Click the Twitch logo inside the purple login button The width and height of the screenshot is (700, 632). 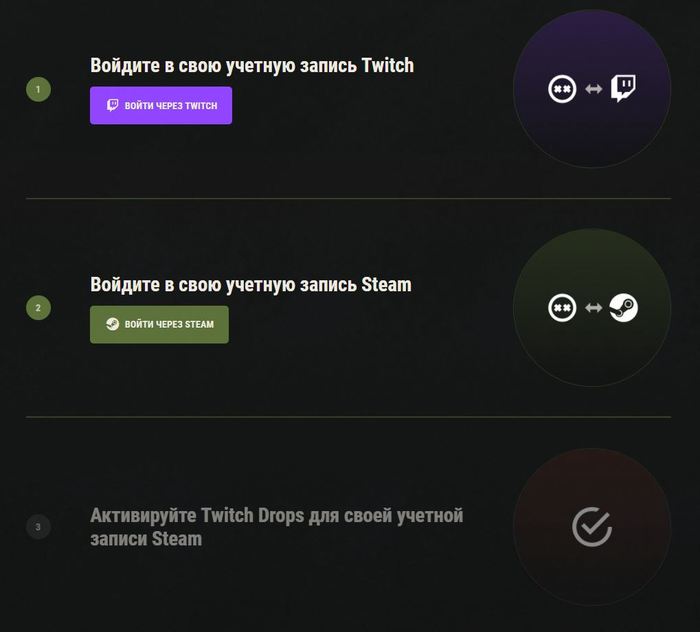click(x=112, y=105)
